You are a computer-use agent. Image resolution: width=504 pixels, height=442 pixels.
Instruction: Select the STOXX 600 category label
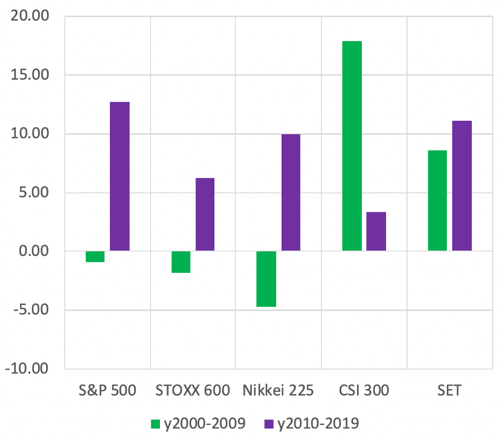coord(192,390)
